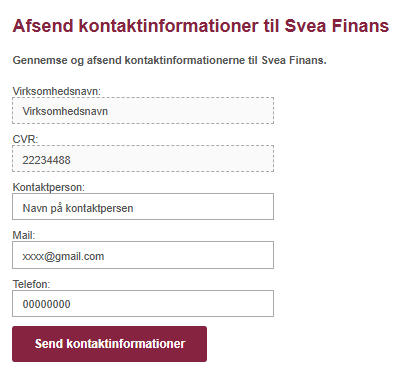Click the Telefon field label
Viewport: 410px width, 375px height.
click(x=31, y=284)
